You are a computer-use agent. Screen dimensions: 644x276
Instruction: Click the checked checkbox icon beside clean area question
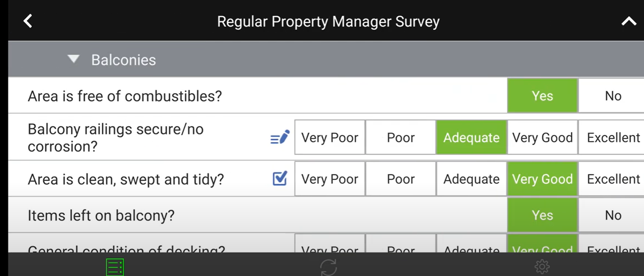point(279,179)
